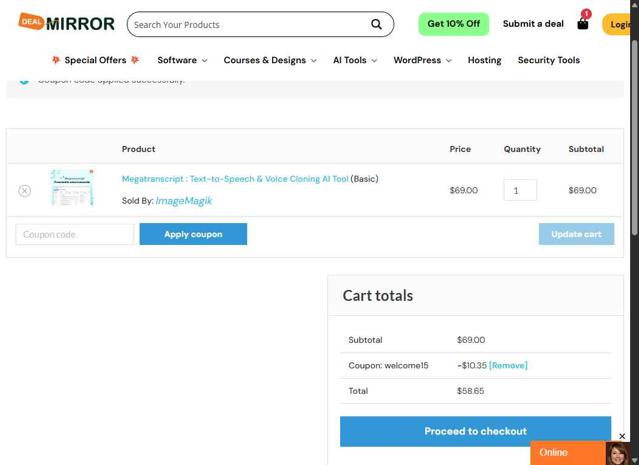Click the Apply coupon button
The height and width of the screenshot is (465, 639).
point(193,234)
